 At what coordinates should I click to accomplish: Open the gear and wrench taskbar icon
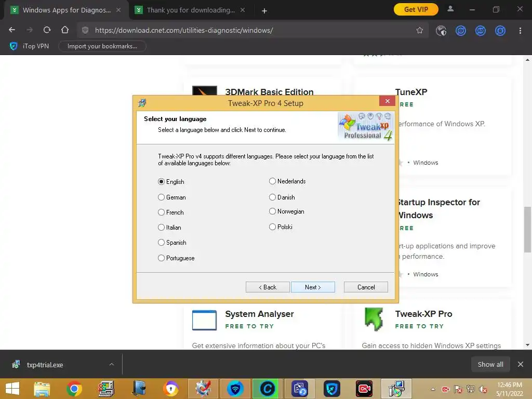point(203,389)
